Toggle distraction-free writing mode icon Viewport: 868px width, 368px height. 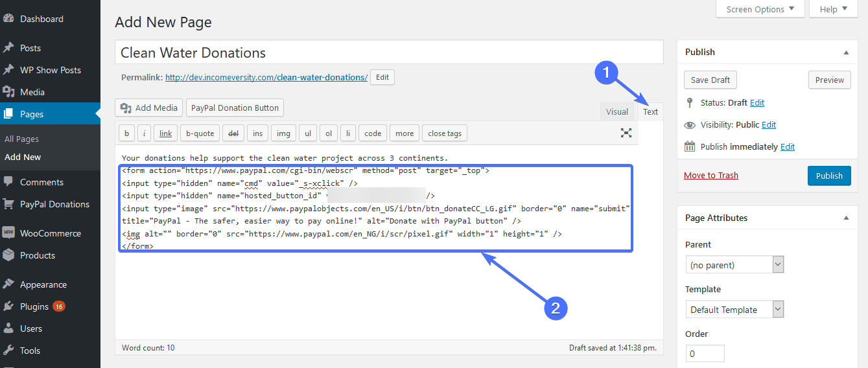point(626,133)
